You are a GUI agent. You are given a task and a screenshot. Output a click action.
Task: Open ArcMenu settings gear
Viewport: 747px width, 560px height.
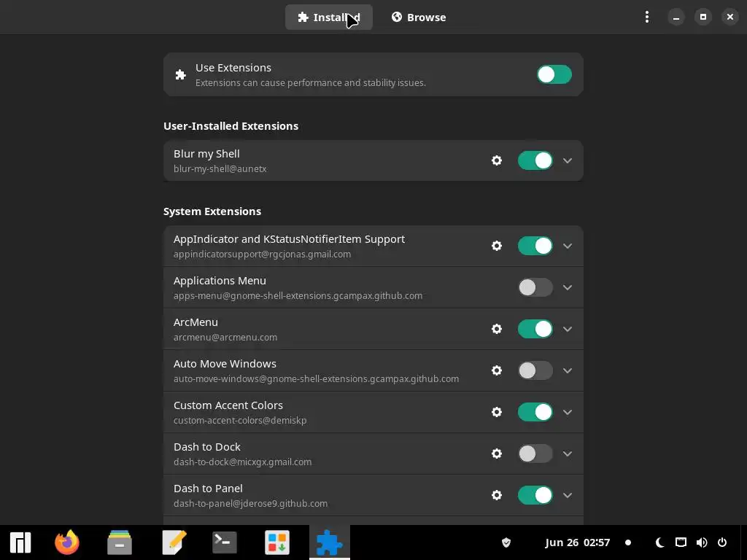coord(496,329)
